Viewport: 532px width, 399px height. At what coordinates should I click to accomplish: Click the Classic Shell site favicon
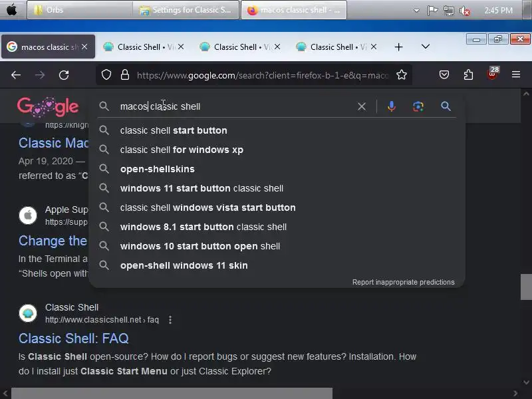pyautogui.click(x=28, y=313)
